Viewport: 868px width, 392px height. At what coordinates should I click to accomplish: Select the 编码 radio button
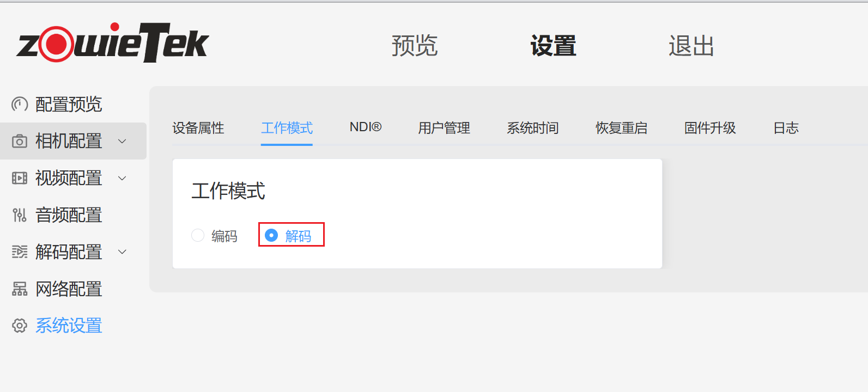pos(198,235)
